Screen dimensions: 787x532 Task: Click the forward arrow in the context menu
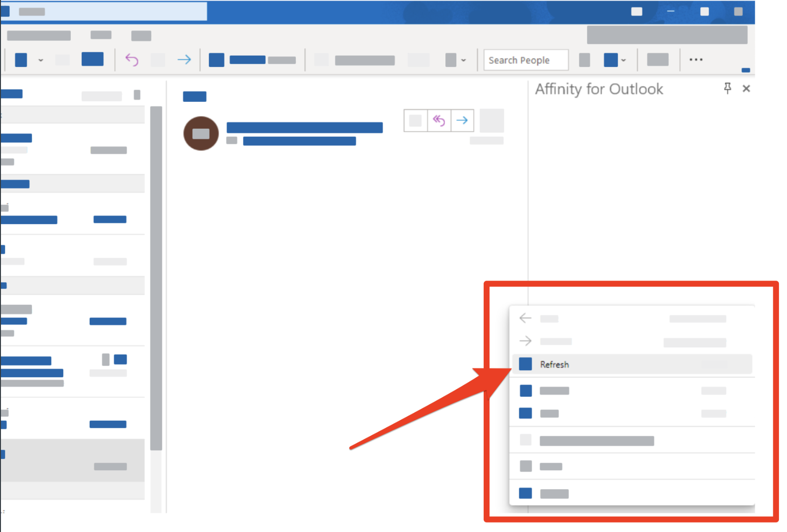tap(525, 341)
